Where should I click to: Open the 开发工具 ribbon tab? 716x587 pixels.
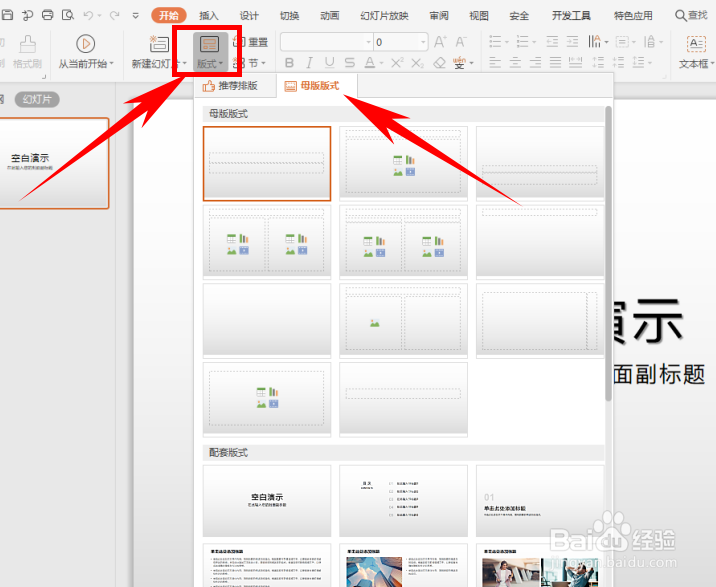tap(571, 16)
